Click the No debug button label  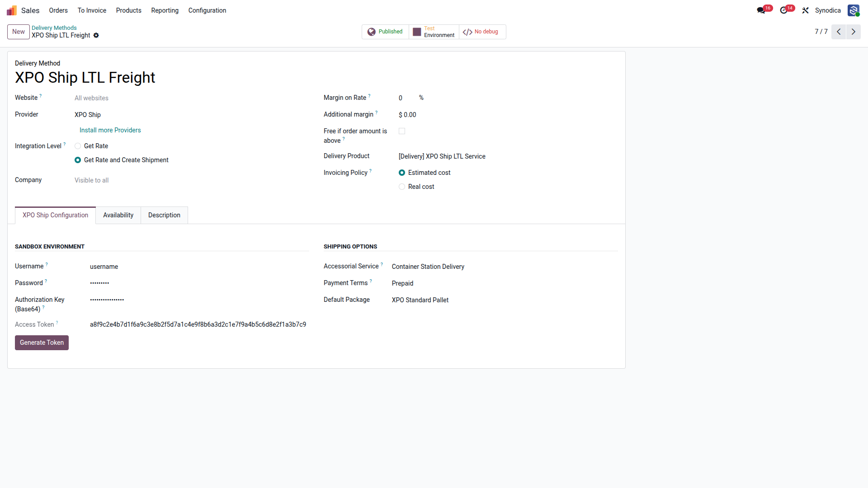tap(486, 32)
